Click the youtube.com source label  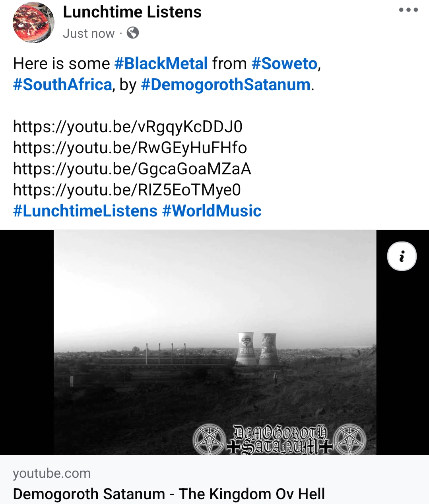click(x=52, y=473)
